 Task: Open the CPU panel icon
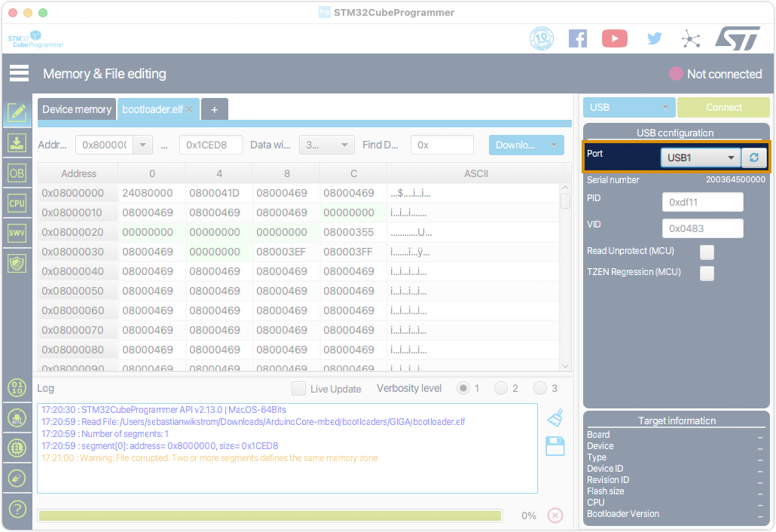point(17,203)
